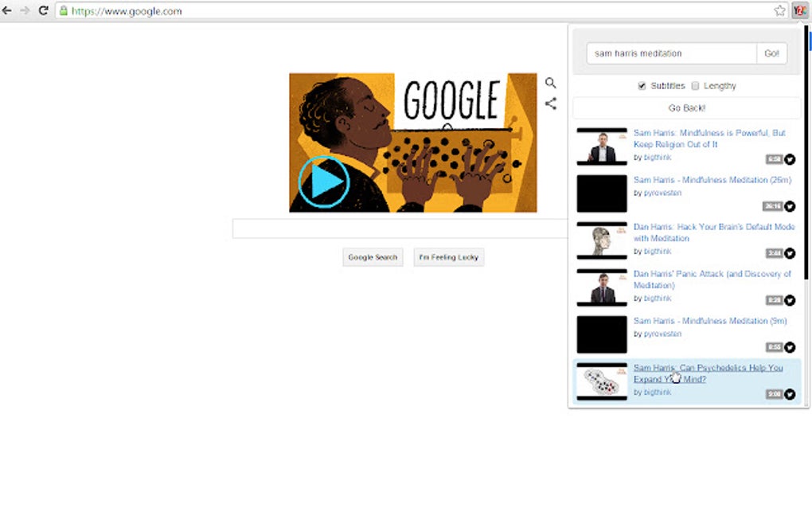812x508 pixels.
Task: Click bigthink author under Hack Your Brain's
Action: (657, 251)
